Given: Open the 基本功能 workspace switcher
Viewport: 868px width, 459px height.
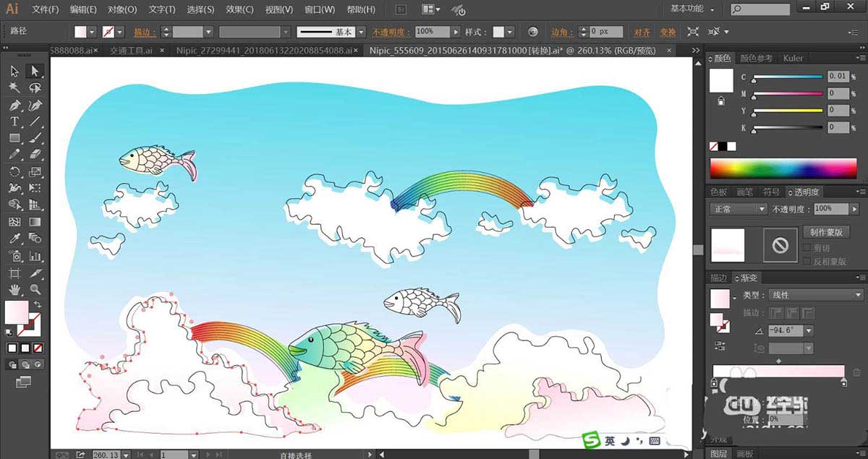Looking at the screenshot, I should pyautogui.click(x=692, y=9).
